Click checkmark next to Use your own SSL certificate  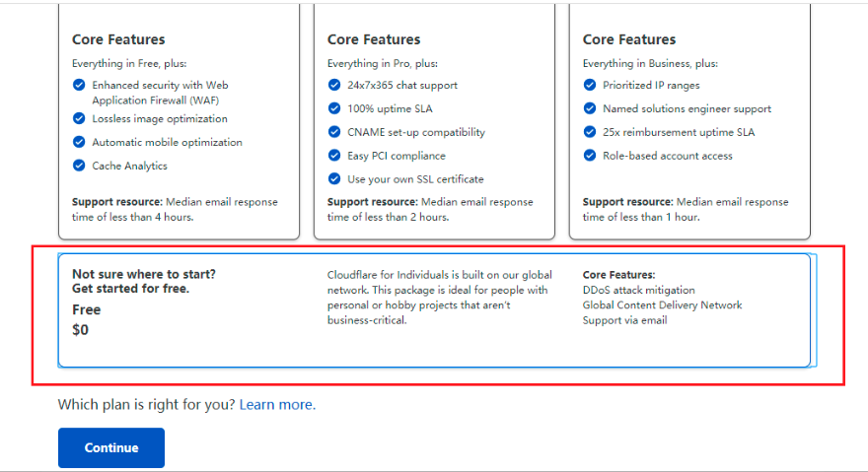[334, 179]
